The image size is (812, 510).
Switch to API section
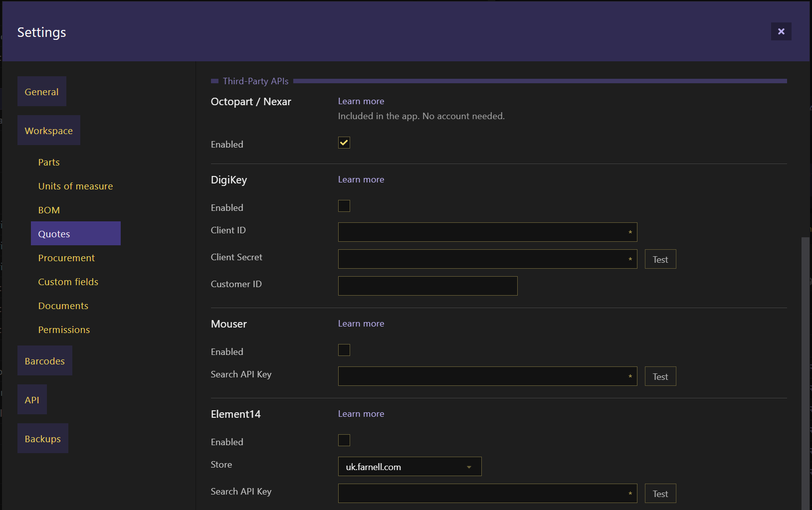pos(32,399)
